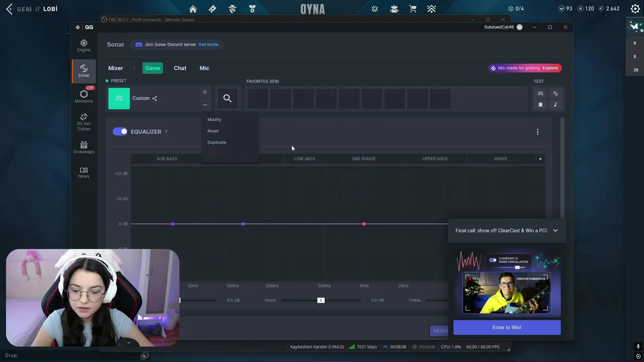The width and height of the screenshot is (644, 362).
Task: Select the blue EQ point on the curve
Action: tap(243, 224)
